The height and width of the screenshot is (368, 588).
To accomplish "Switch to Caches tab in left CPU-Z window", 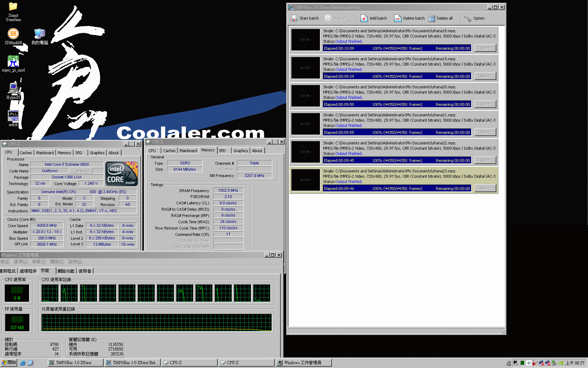I will click(x=26, y=153).
